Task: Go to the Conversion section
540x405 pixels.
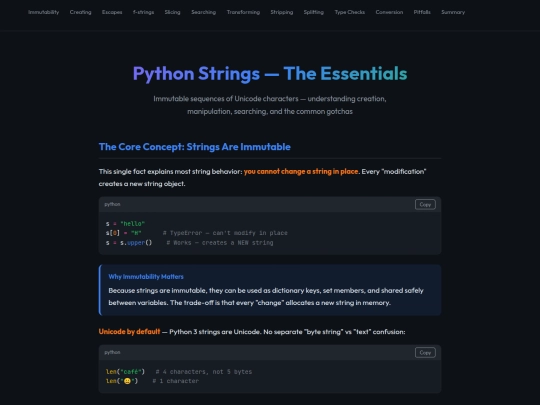Action: click(389, 12)
